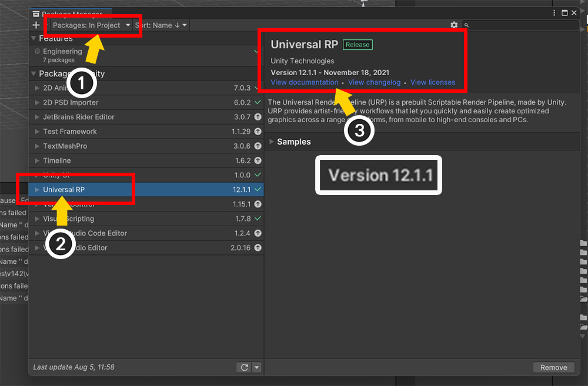This screenshot has height=386, width=588.
Task: Expand the Test Framework package row
Action: tap(36, 132)
